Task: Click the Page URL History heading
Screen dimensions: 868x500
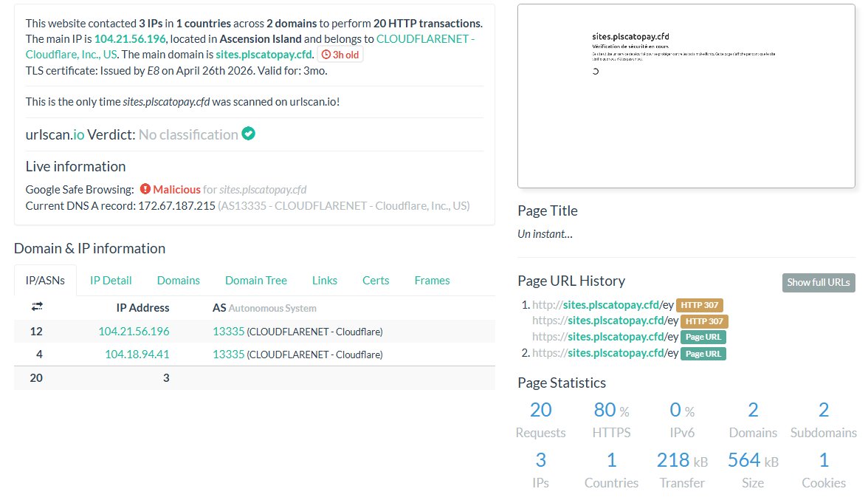Action: 571,281
